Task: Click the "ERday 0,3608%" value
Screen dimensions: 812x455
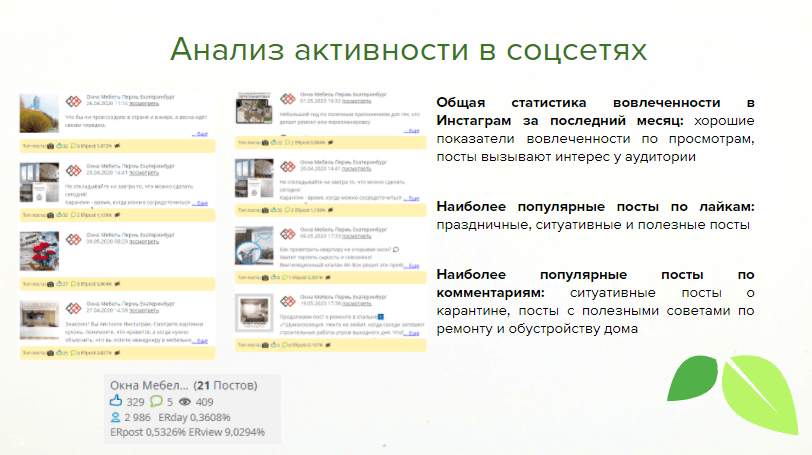Action: (194, 417)
